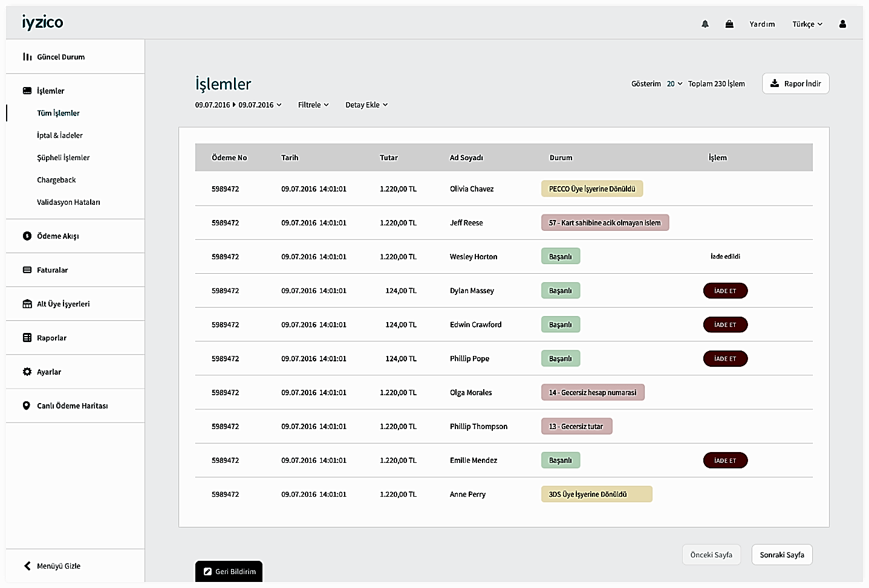The height and width of the screenshot is (588, 869).
Task: Open İptal & İadeler submenu
Action: [x=60, y=135]
